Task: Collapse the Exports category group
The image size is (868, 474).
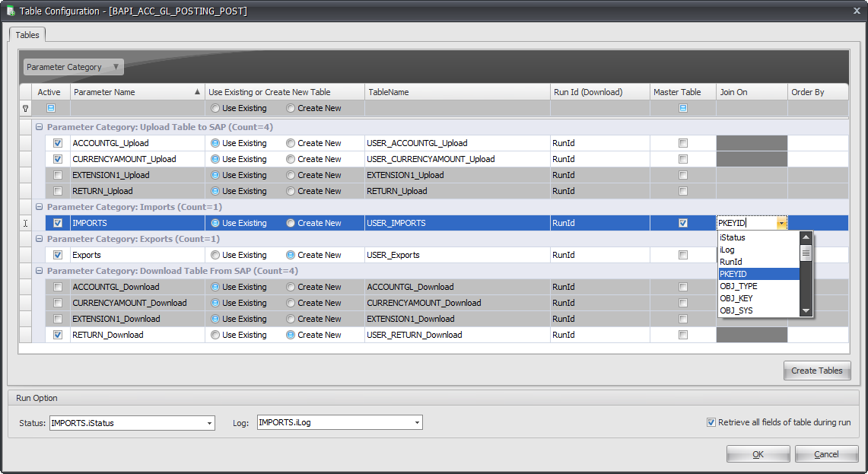Action: tap(40, 239)
